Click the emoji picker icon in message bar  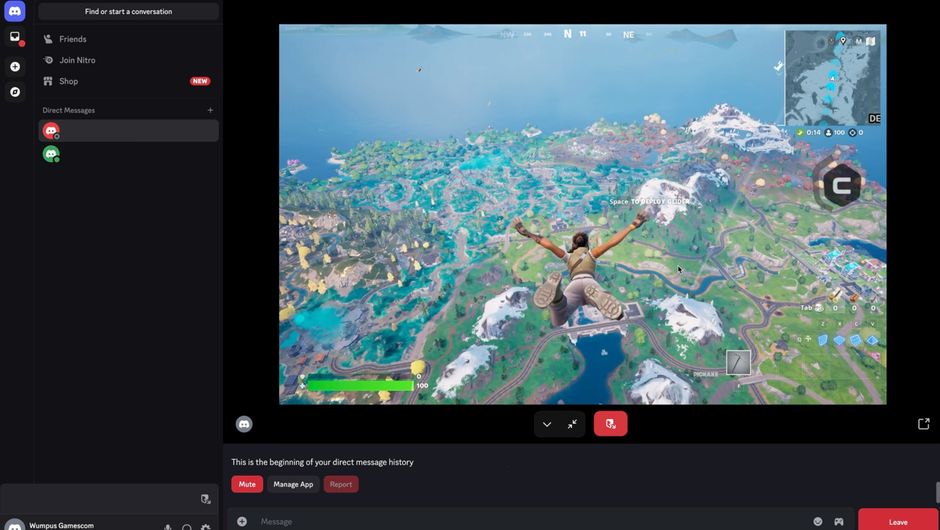[x=818, y=521]
